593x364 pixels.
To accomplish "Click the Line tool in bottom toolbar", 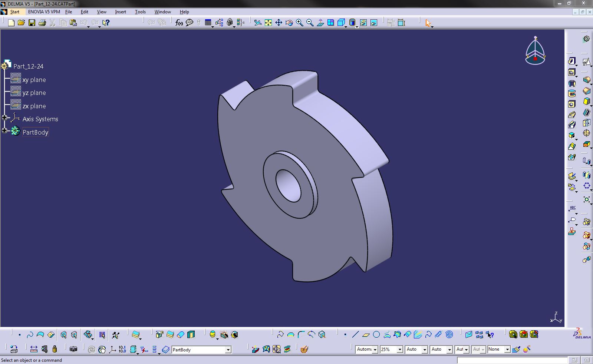I will (x=355, y=335).
